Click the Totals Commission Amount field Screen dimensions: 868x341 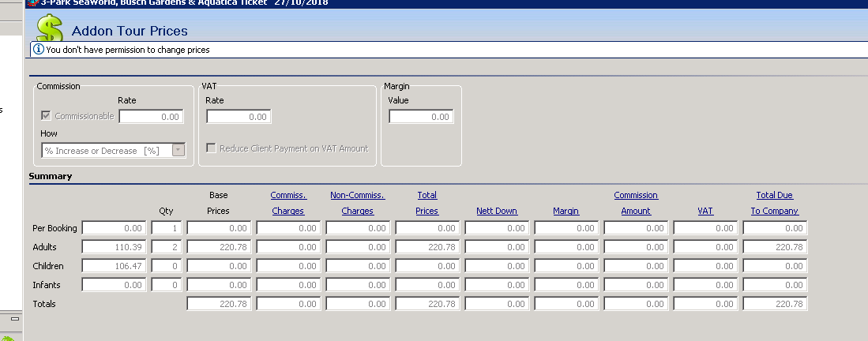click(x=636, y=303)
